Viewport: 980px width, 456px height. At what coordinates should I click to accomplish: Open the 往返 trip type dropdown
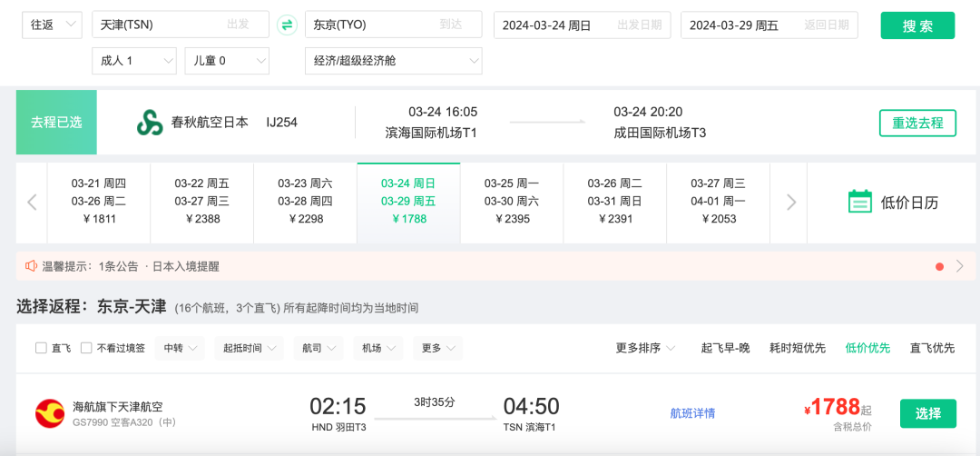tap(51, 25)
